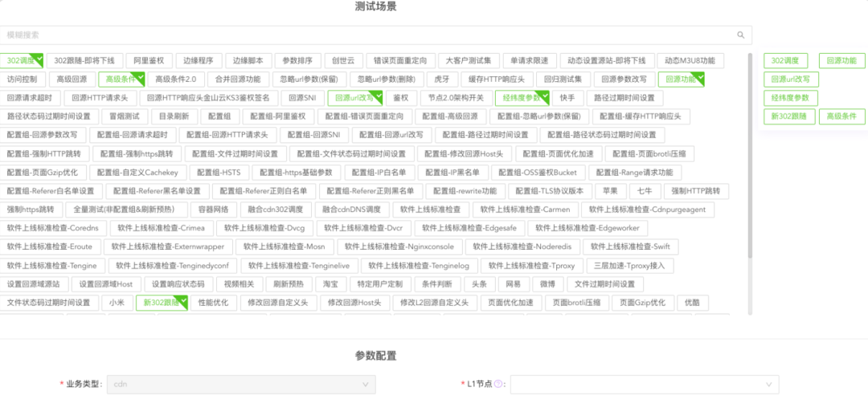
Task: Select the 302跟随-即将下线 scenario tag
Action: (84, 61)
